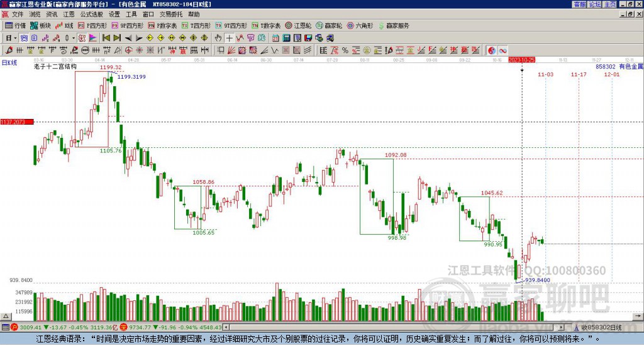Open the 资讯 menu

click(x=52, y=14)
